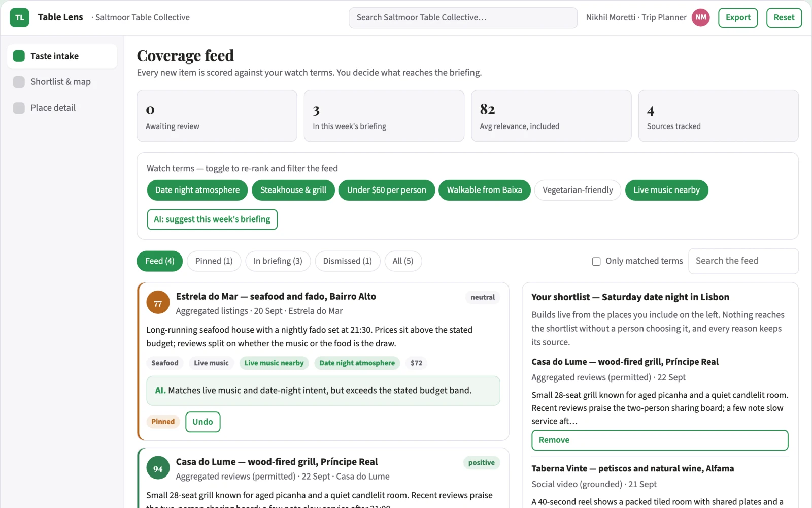This screenshot has height=508, width=812.
Task: Click Live music nearby tag in card
Action: coord(274,363)
